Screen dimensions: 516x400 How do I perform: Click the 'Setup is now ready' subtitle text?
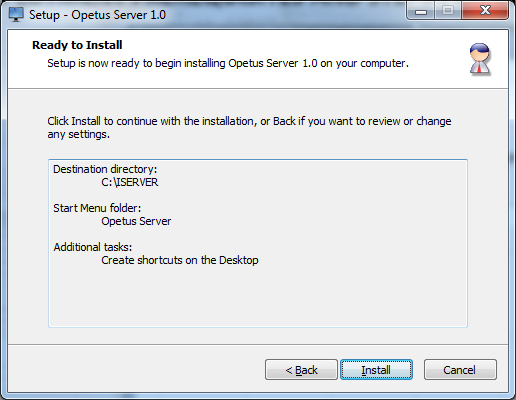[228, 63]
